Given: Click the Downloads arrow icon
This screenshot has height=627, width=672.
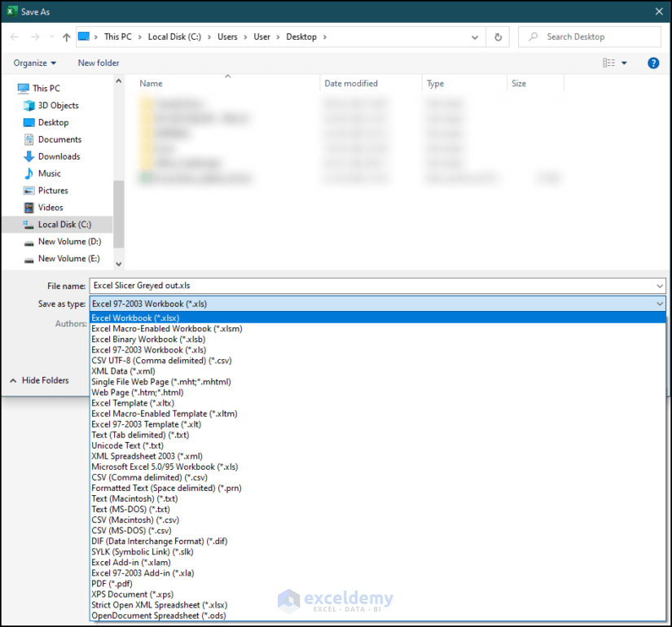Looking at the screenshot, I should pyautogui.click(x=29, y=156).
